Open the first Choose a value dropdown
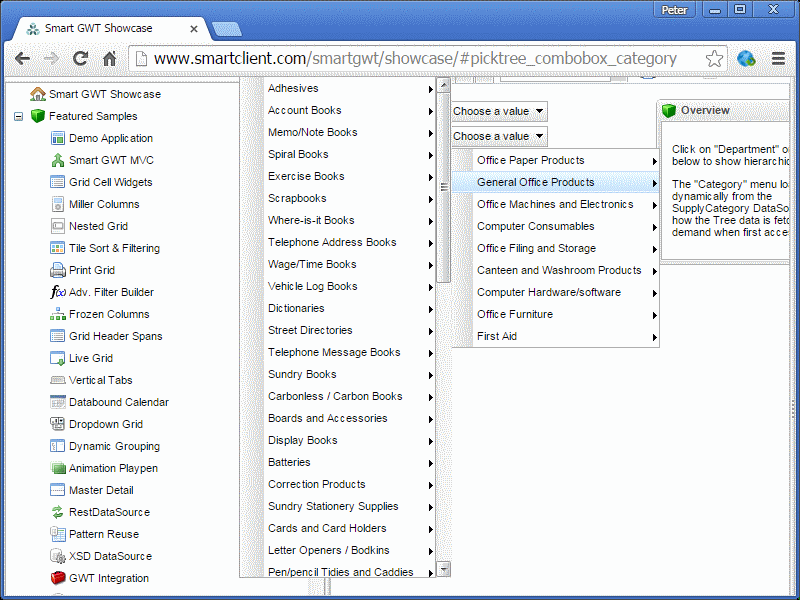The width and height of the screenshot is (800, 600). 498,112
